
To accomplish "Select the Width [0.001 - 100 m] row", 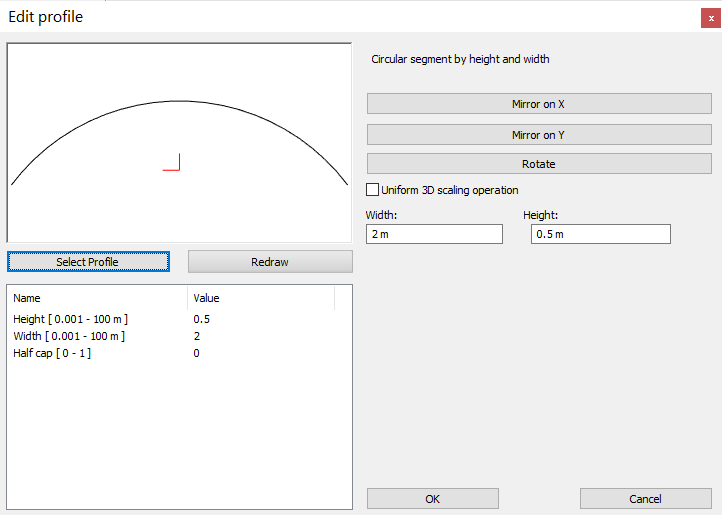I will 70,336.
